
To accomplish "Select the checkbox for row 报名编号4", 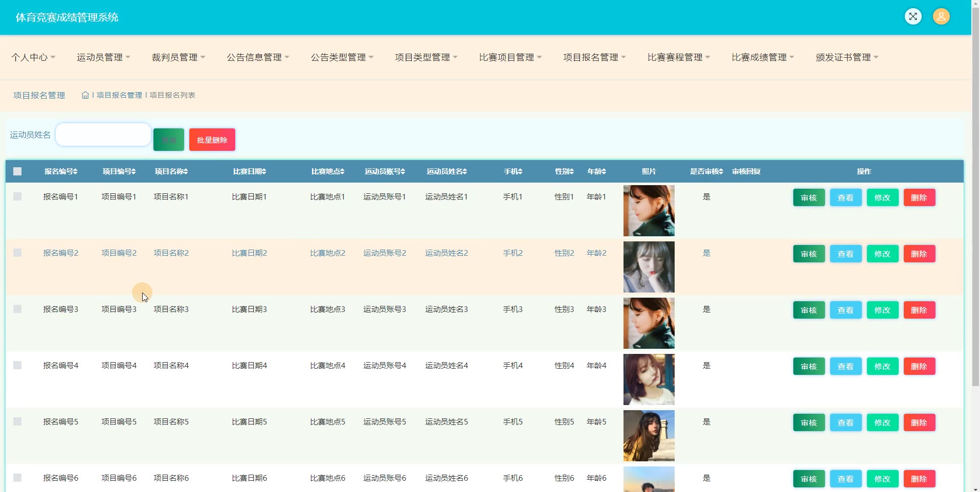I will coord(17,365).
